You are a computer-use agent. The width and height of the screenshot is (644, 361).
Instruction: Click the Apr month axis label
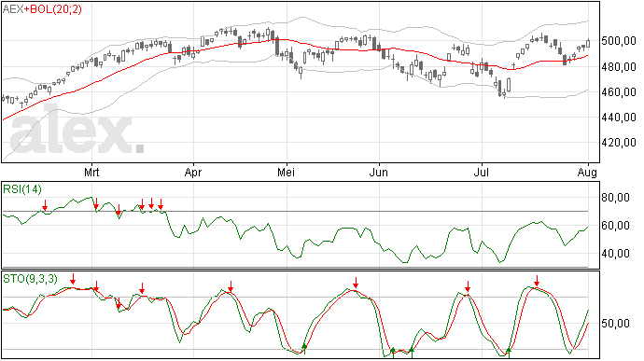[x=193, y=173]
